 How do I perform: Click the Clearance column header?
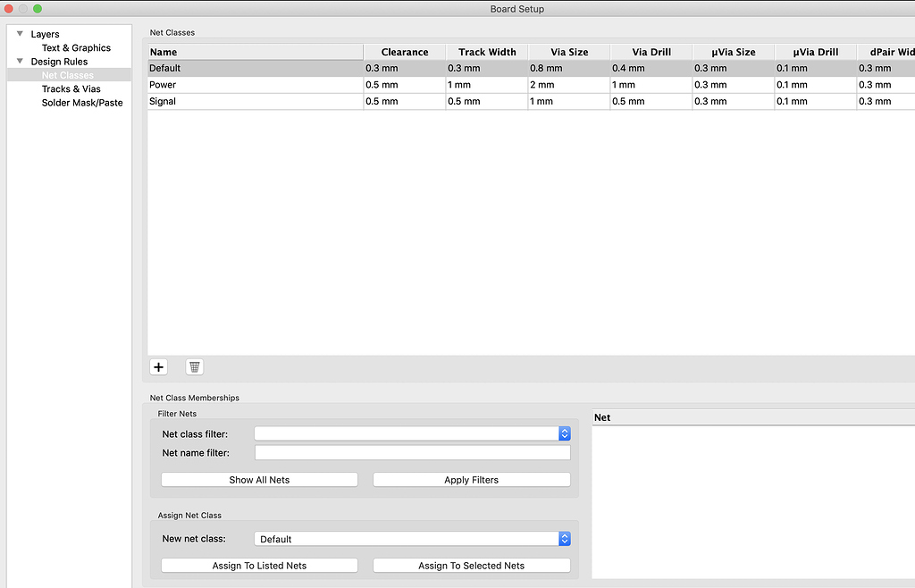(x=404, y=52)
